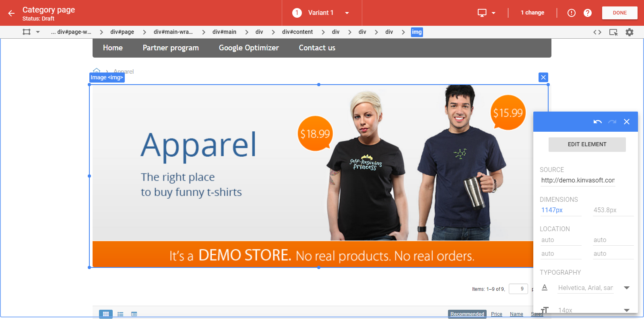Click the back arrow next to Category page
The image size is (644, 319).
coord(11,13)
